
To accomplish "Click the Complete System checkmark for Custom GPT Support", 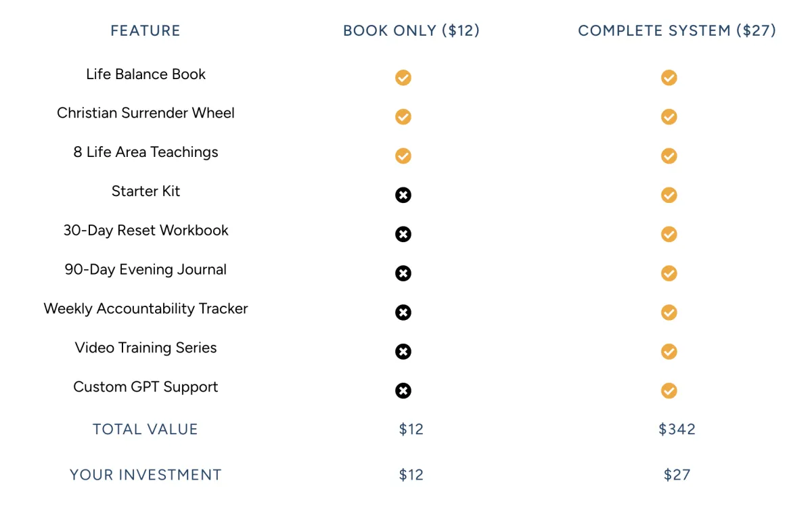I will [669, 390].
